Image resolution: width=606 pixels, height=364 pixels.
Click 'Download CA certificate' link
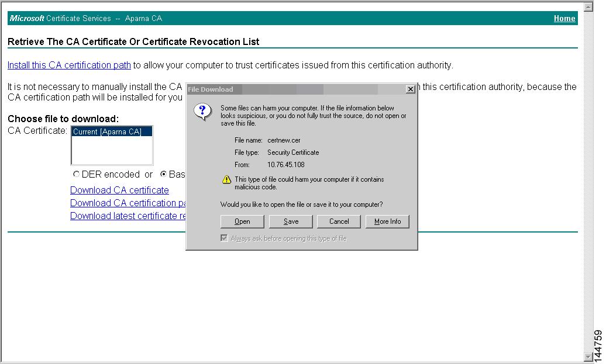click(x=119, y=190)
